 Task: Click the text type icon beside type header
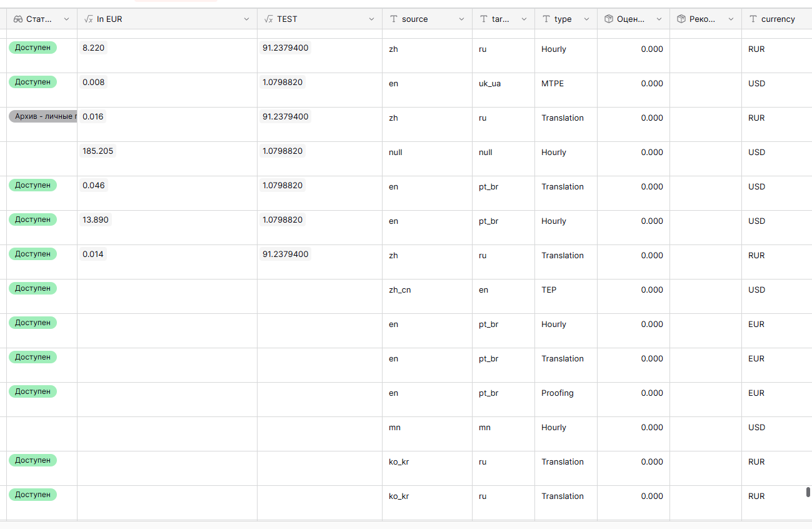click(x=546, y=19)
